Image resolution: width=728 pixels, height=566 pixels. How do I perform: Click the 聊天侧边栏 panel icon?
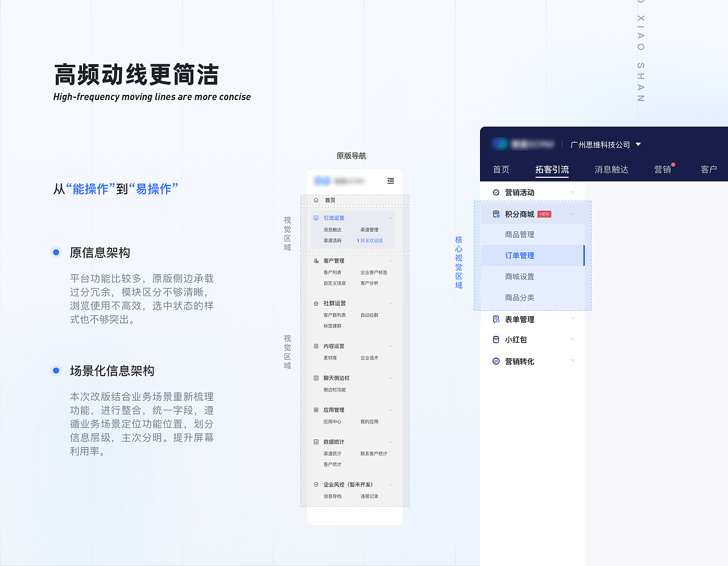tap(316, 377)
